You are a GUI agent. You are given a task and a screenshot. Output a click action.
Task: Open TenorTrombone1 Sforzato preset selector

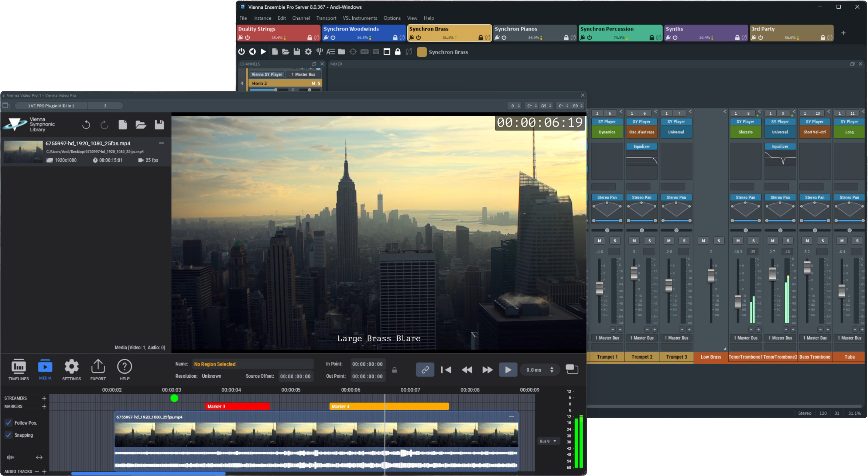click(x=745, y=132)
